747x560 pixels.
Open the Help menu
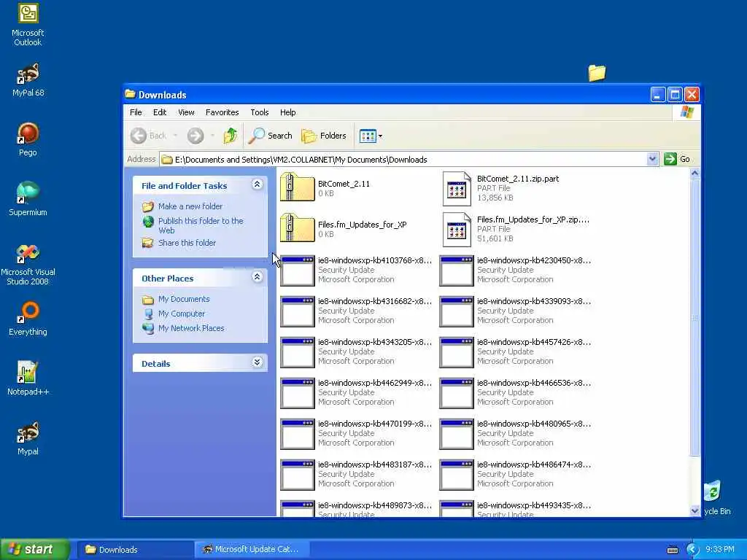pyautogui.click(x=287, y=112)
